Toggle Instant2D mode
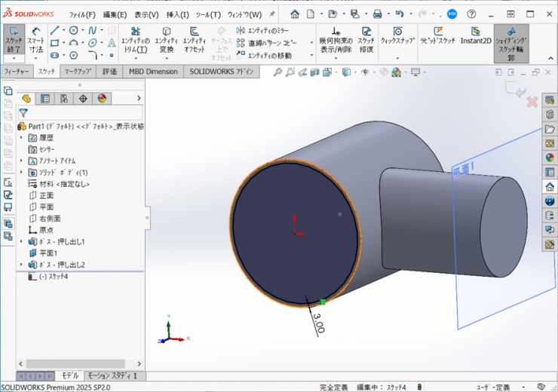 (475, 36)
